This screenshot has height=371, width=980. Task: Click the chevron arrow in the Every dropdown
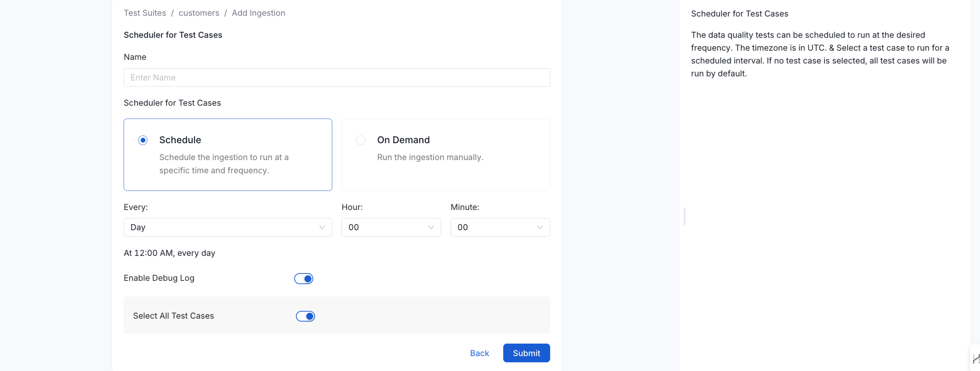tap(322, 227)
